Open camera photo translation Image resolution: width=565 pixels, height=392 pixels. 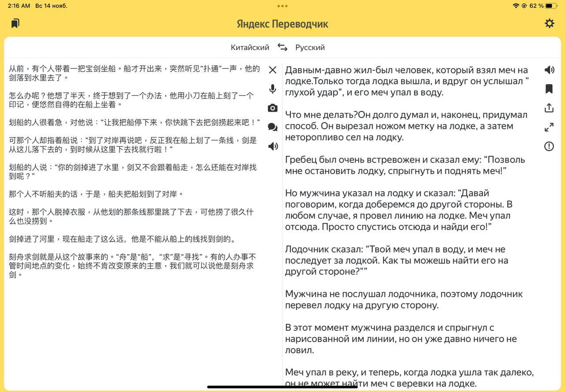273,108
